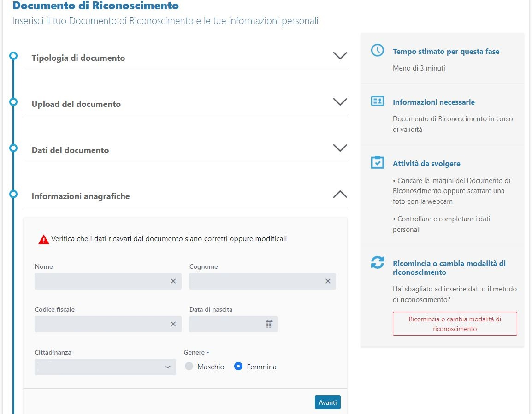Click the Avanti button

328,402
